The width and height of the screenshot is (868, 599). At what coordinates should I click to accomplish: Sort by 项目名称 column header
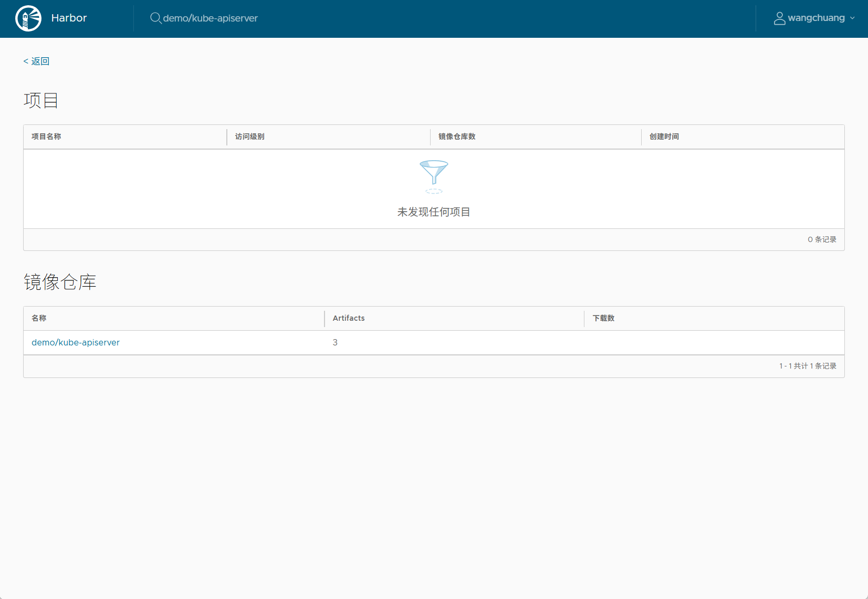(46, 136)
